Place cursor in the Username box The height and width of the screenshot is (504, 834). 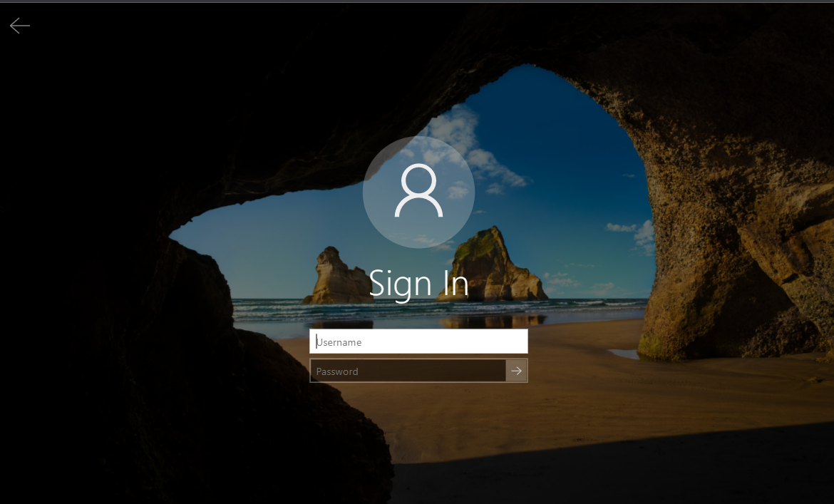[x=418, y=341]
